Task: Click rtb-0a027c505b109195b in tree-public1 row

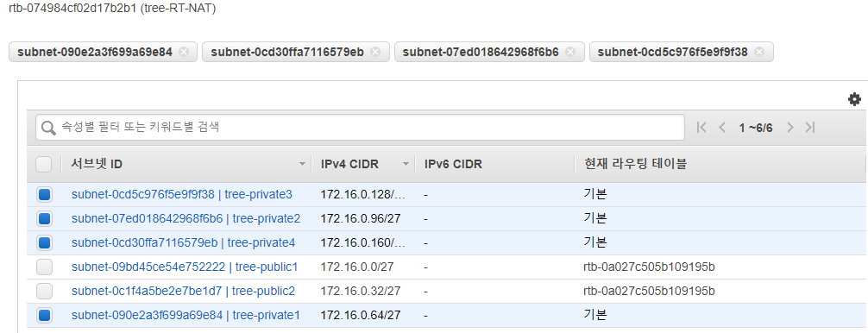Action: [x=650, y=267]
